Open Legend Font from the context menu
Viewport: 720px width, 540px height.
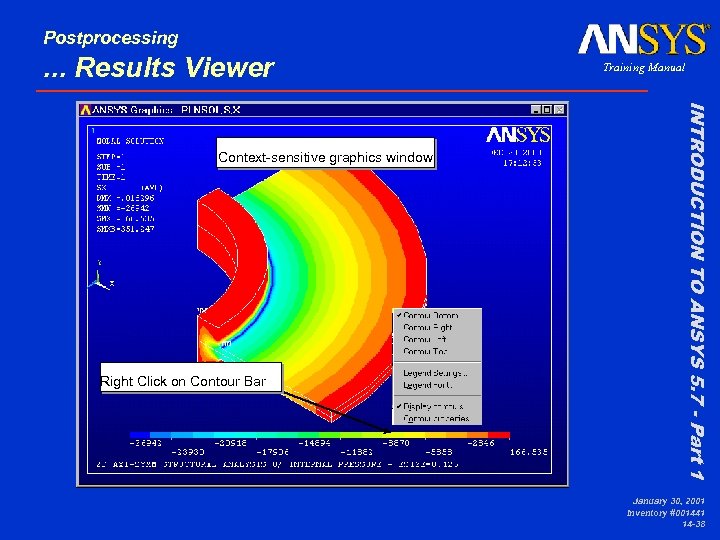437,385
